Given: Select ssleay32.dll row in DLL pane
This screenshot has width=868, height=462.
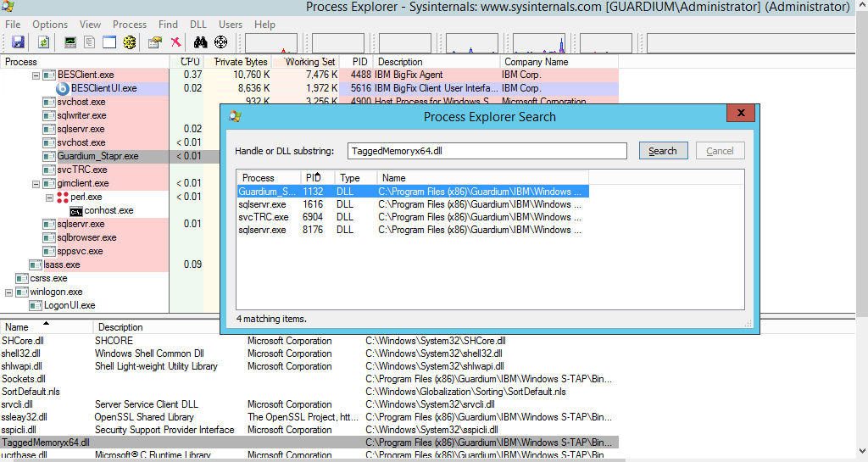Looking at the screenshot, I should pyautogui.click(x=309, y=417).
